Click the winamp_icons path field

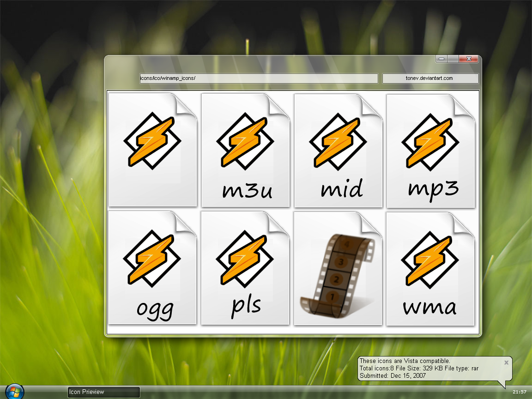pos(259,78)
